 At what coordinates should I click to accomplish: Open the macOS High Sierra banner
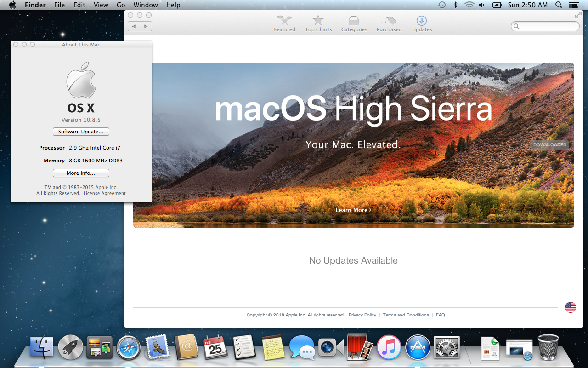click(x=354, y=145)
